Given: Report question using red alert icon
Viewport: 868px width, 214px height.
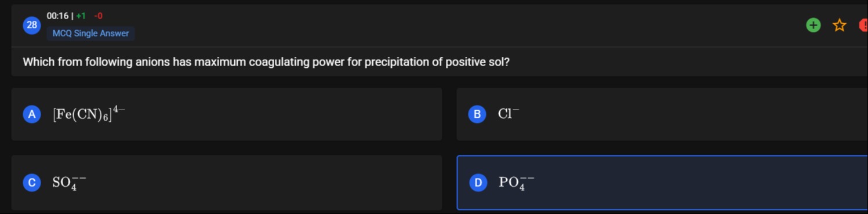Looking at the screenshot, I should pos(863,25).
